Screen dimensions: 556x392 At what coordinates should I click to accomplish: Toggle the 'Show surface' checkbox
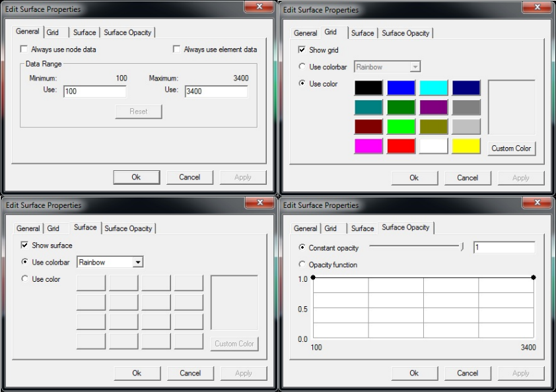coord(24,245)
